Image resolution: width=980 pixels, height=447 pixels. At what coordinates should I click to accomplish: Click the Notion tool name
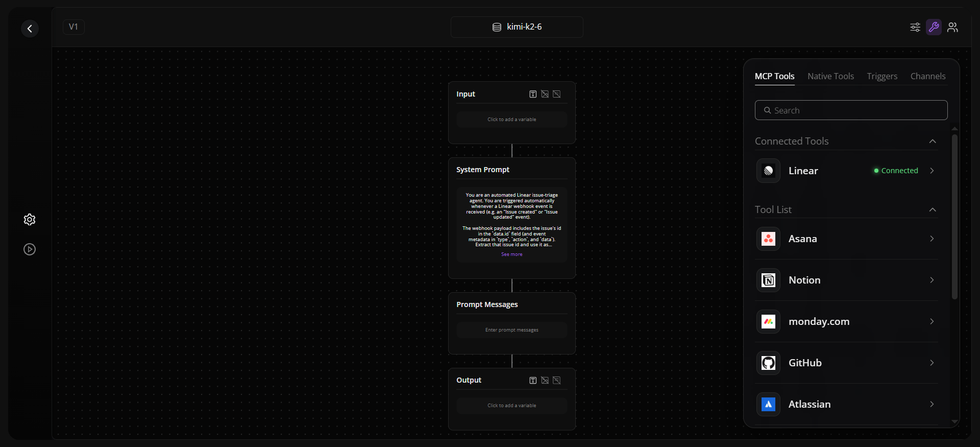tap(804, 280)
